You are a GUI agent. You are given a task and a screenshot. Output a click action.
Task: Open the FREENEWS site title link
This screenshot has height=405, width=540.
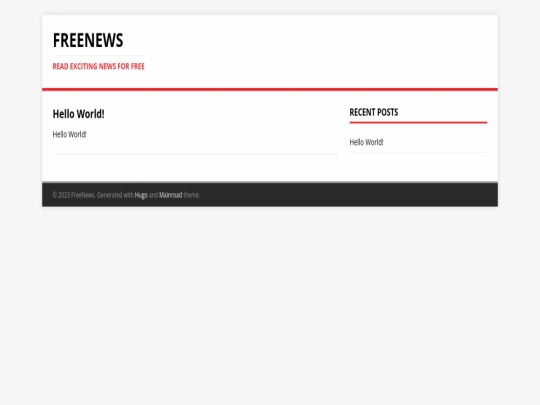click(88, 40)
